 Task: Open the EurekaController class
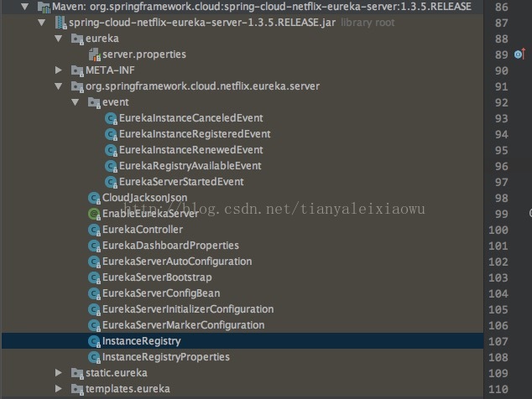pos(143,230)
